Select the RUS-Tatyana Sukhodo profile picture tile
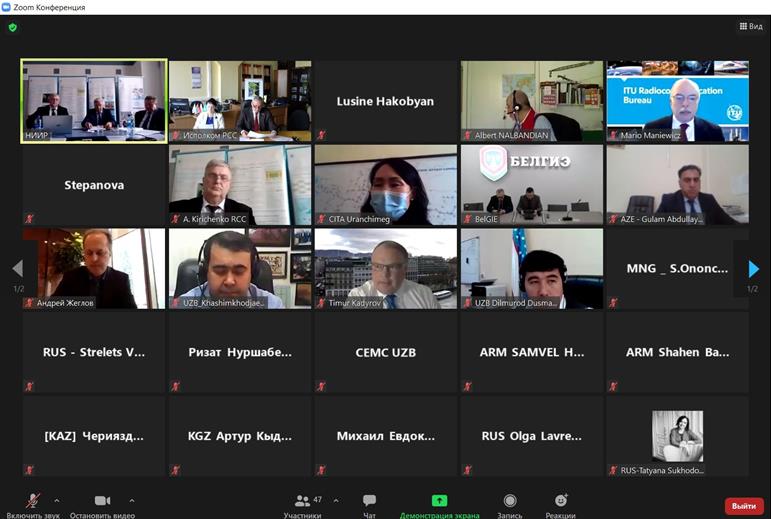 click(678, 436)
